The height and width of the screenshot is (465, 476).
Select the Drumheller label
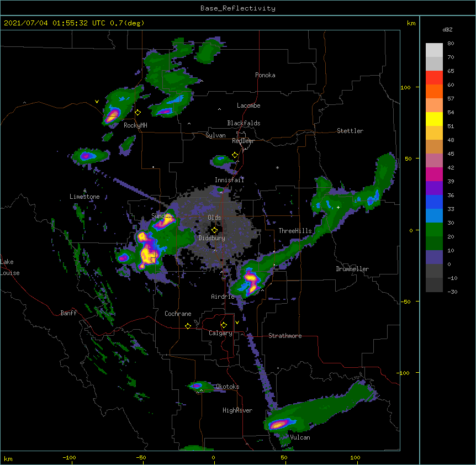pyautogui.click(x=352, y=269)
